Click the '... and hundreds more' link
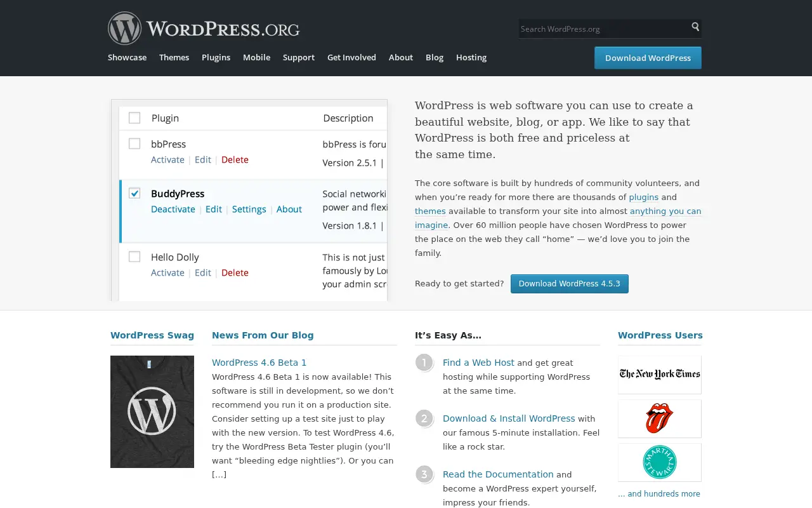812x508 pixels. pyautogui.click(x=659, y=494)
